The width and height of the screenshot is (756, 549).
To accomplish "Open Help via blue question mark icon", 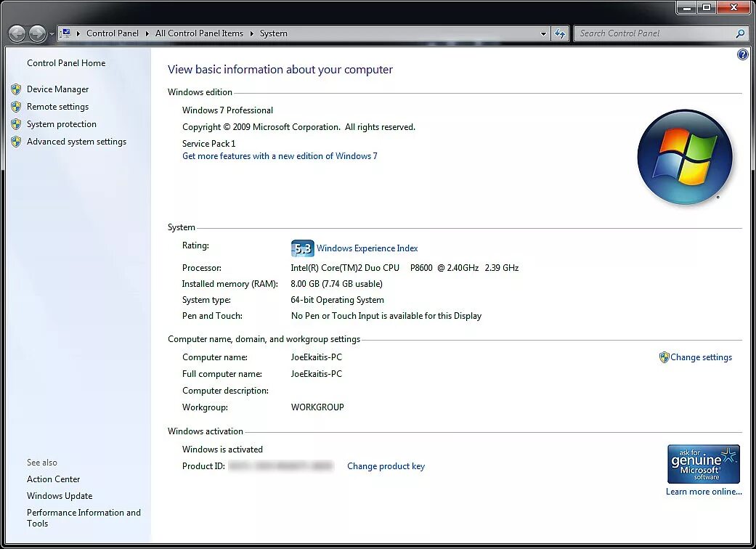I will (742, 54).
